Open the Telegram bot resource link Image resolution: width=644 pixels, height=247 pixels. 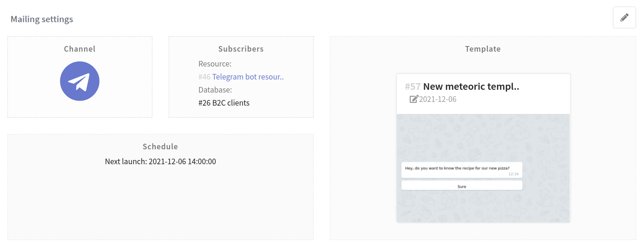click(248, 77)
